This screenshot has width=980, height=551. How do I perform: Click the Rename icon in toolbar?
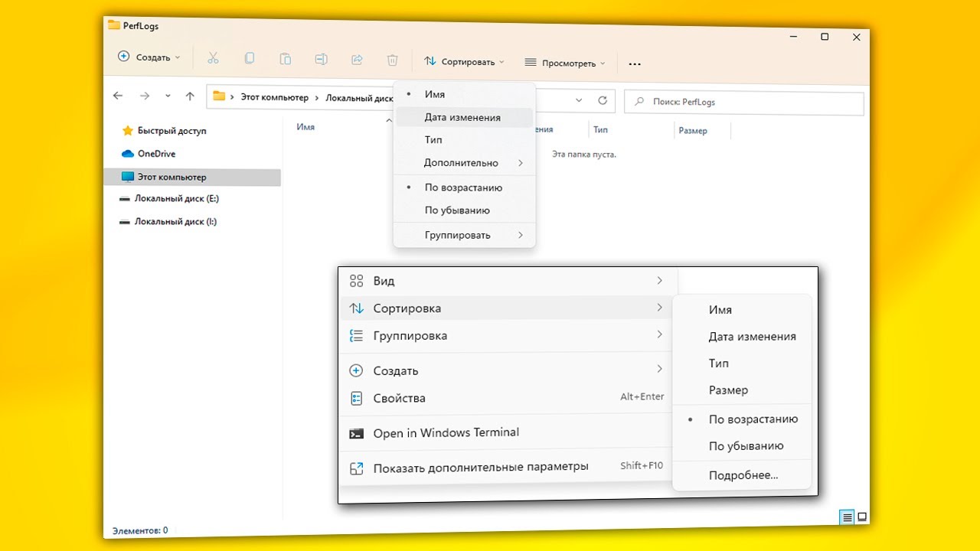click(321, 59)
